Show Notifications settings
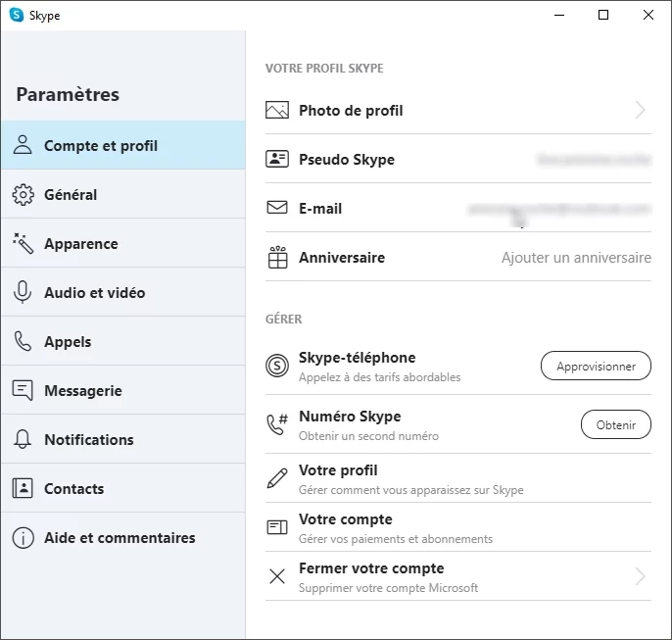Image resolution: width=672 pixels, height=640 pixels. tap(123, 439)
